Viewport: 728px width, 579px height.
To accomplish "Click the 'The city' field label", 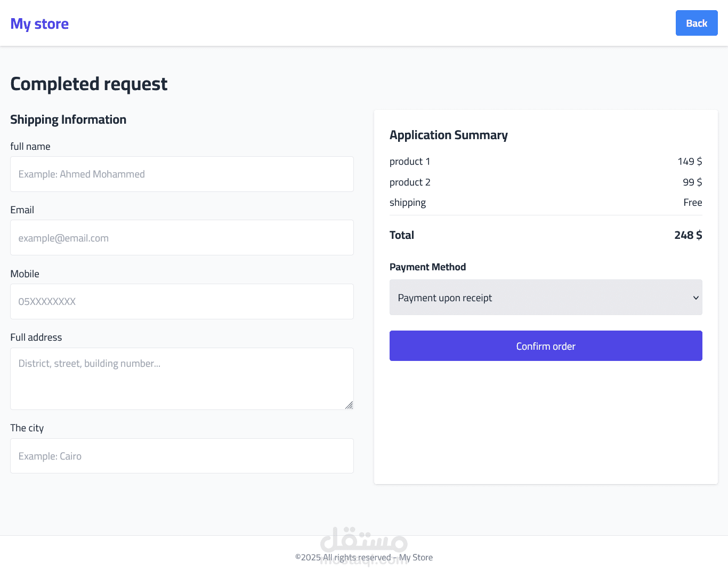I will coord(27,428).
